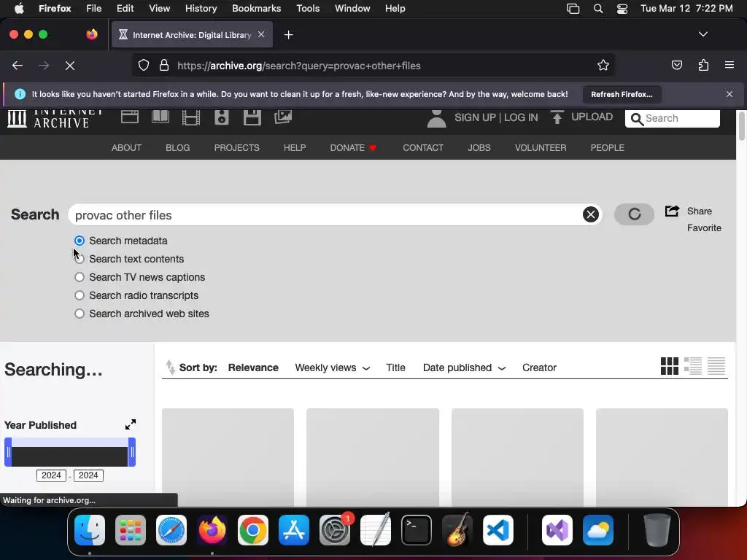
Task: Click the right year range slider handle
Action: coord(132,452)
